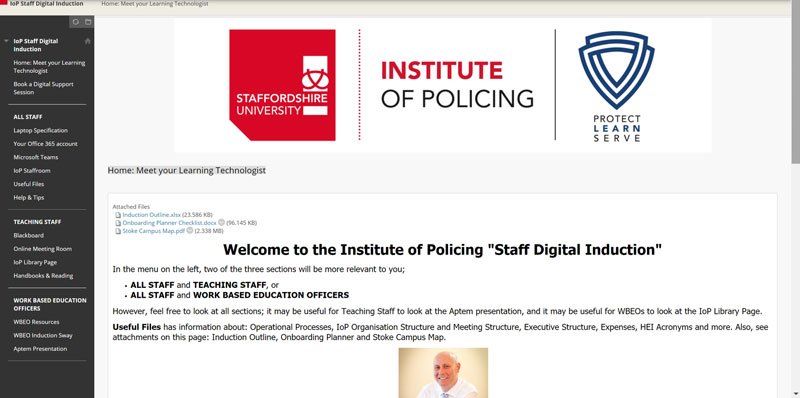800x398 pixels.
Task: Click the page title Home: Meet your Learning Technologist
Action: click(187, 170)
